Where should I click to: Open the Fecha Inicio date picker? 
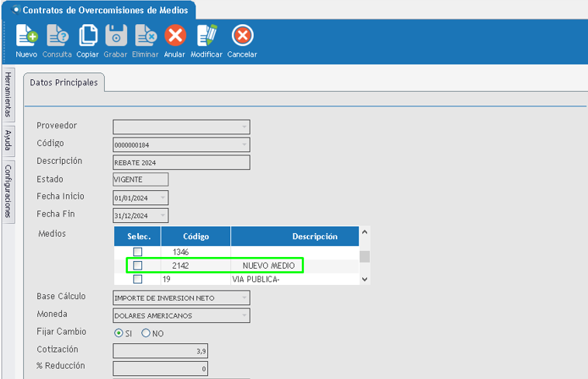[163, 197]
